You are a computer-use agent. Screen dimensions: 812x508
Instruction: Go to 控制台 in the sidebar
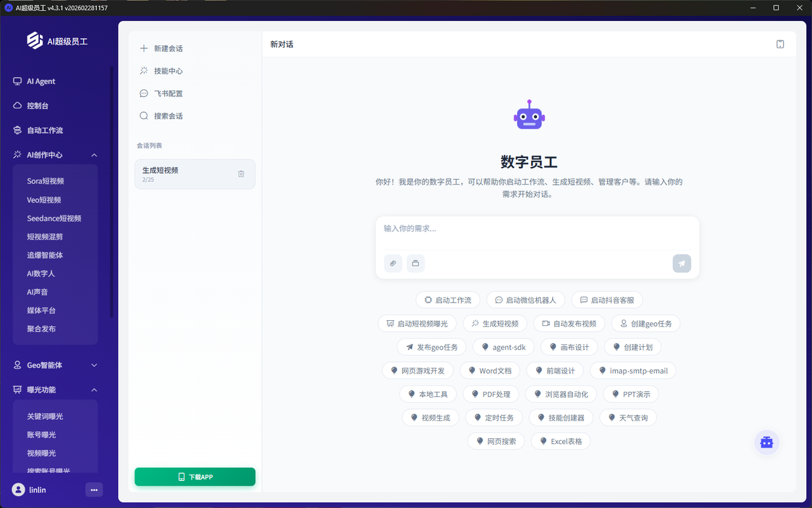[x=37, y=106]
